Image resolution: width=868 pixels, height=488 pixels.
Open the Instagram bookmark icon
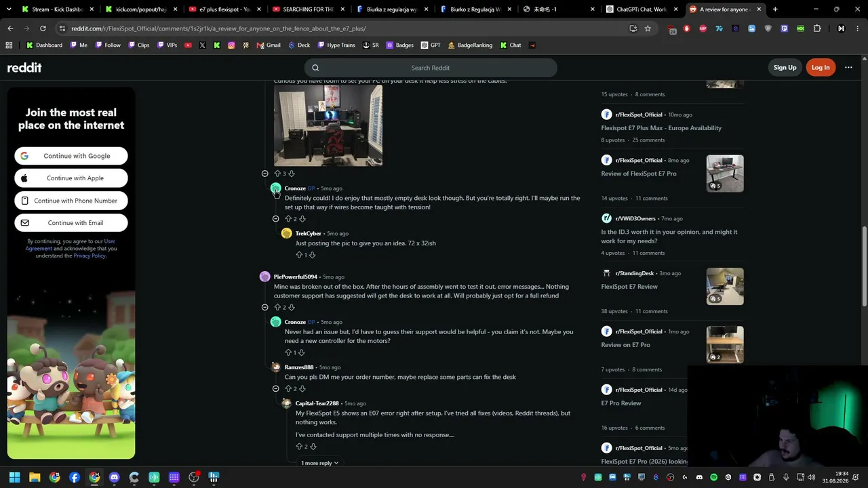[231, 45]
